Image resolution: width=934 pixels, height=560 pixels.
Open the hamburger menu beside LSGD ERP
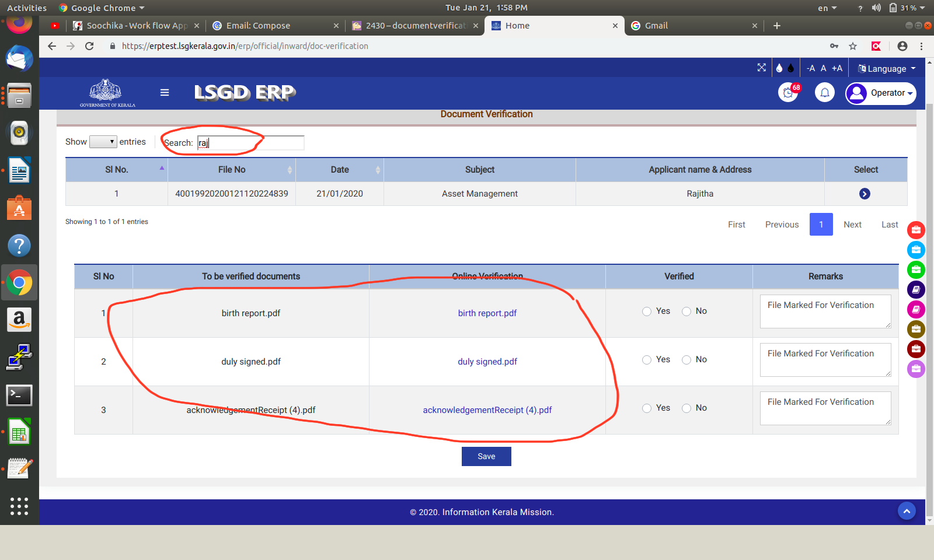(x=165, y=93)
